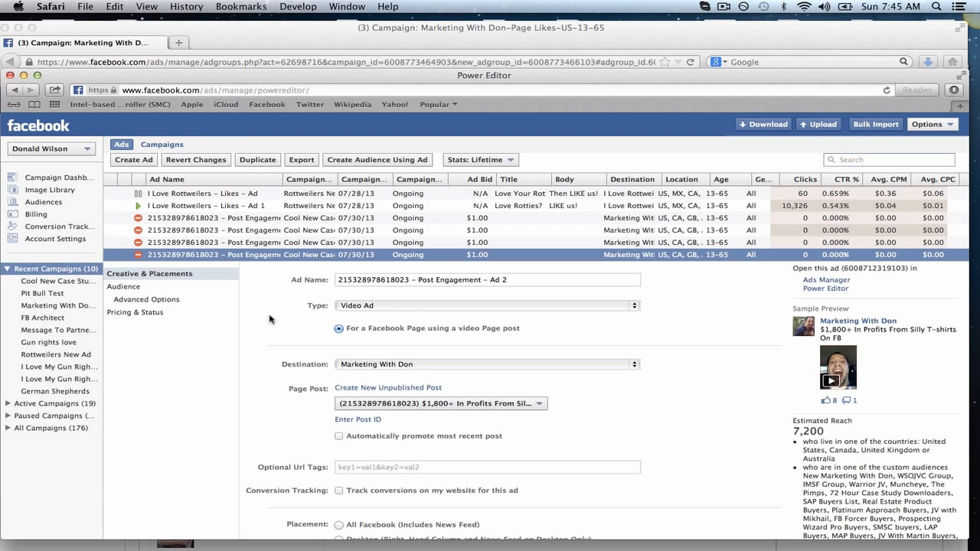Switch to the Ads tab
The image size is (980, 551).
(122, 145)
